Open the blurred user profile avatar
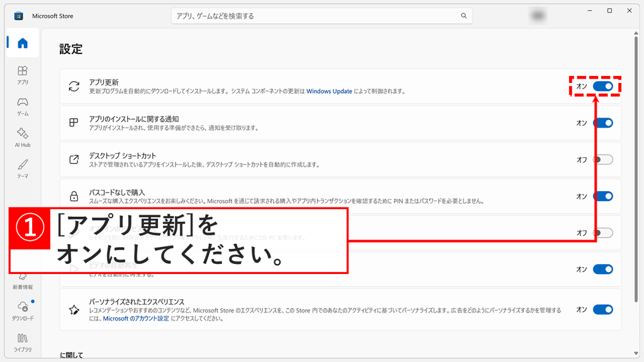Image resolution: width=644 pixels, height=362 pixels. pos(538,16)
